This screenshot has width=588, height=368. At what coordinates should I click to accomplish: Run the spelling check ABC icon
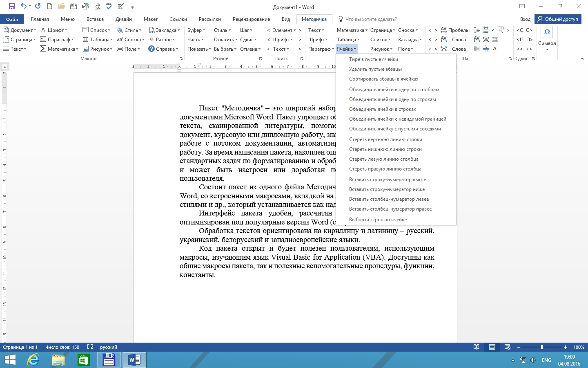109,6
